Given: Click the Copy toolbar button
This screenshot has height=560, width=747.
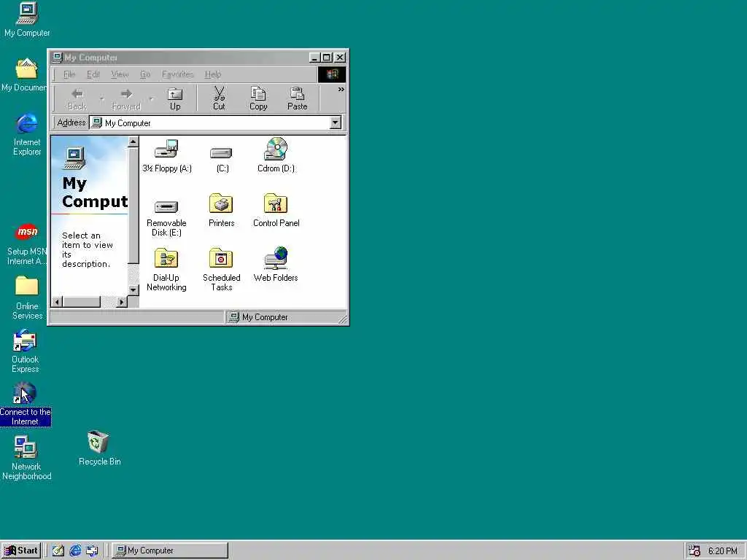Looking at the screenshot, I should [x=258, y=98].
